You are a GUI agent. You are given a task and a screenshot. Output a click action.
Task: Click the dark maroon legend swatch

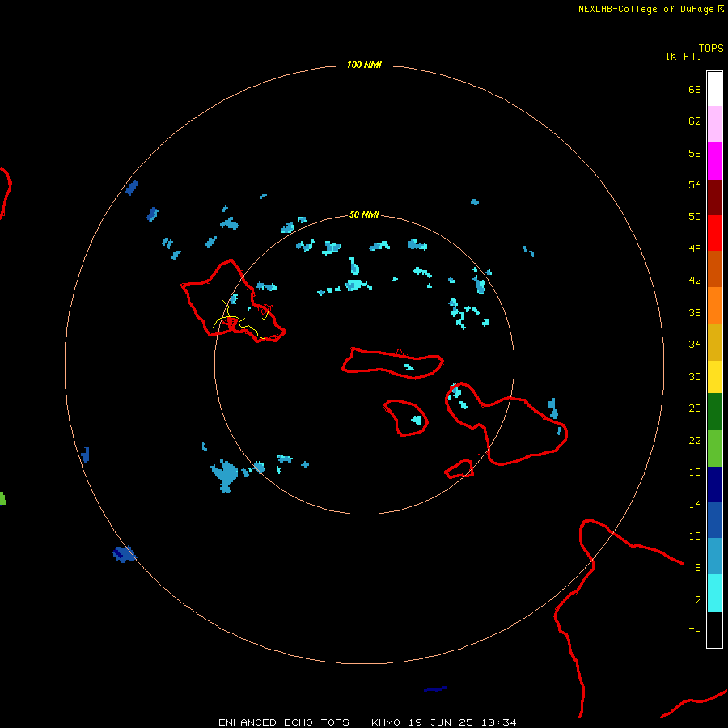click(x=714, y=197)
